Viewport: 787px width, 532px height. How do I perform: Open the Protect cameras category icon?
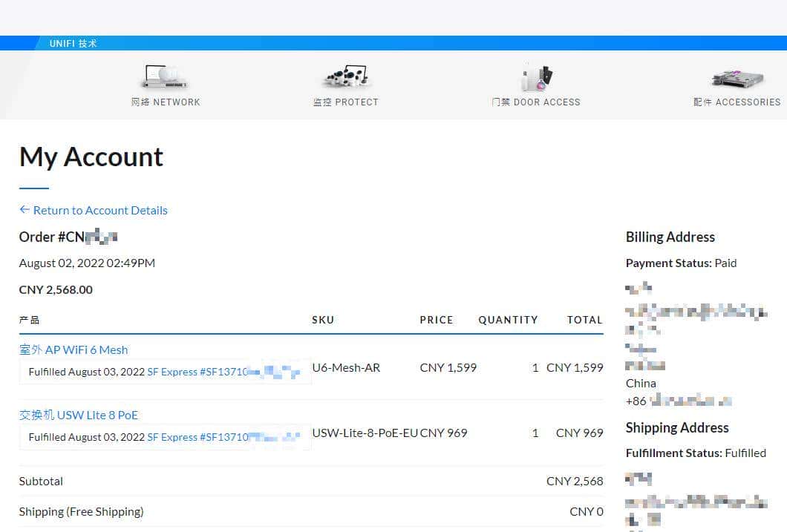pos(346,77)
